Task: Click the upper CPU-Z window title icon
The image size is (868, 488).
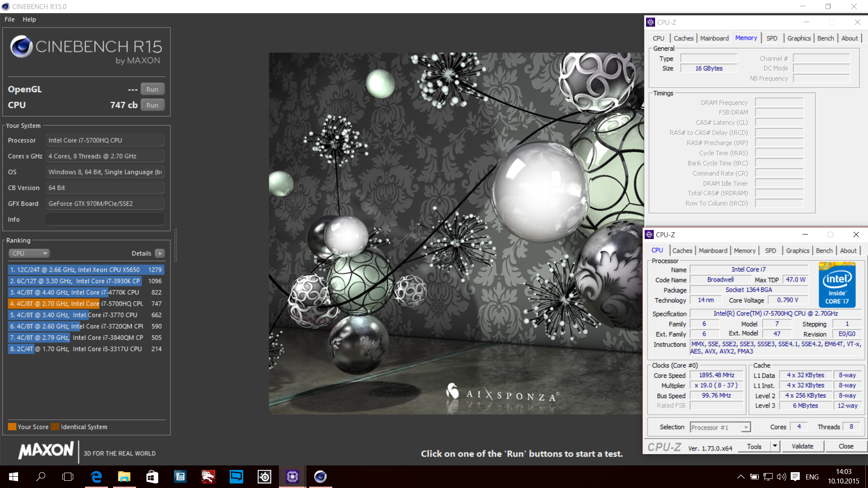Action: pos(651,22)
